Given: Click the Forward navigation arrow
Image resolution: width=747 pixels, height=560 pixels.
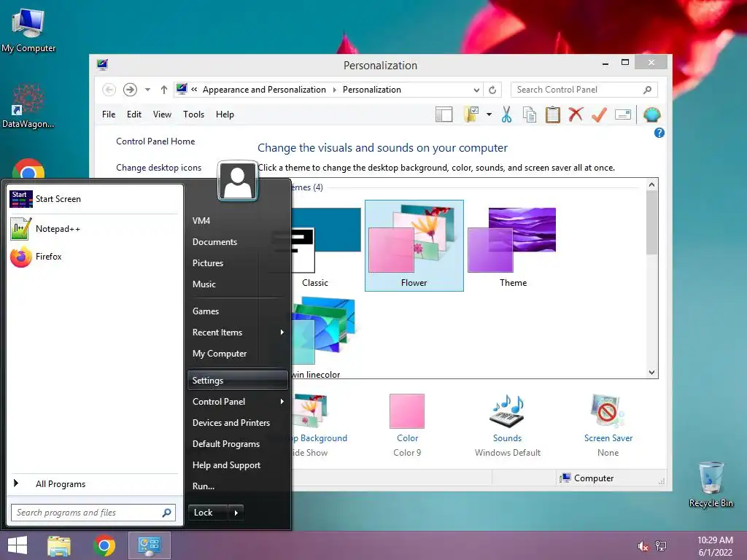Looking at the screenshot, I should pyautogui.click(x=130, y=90).
